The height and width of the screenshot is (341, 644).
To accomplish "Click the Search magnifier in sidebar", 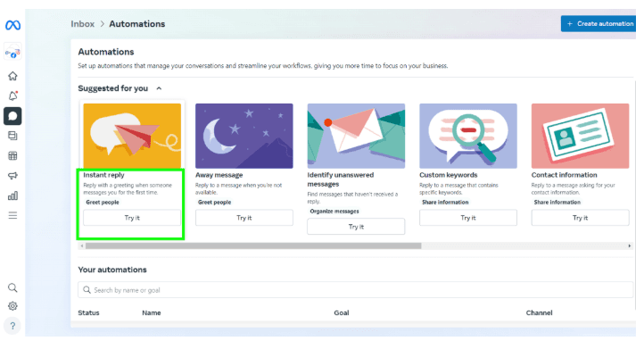I will [12, 287].
